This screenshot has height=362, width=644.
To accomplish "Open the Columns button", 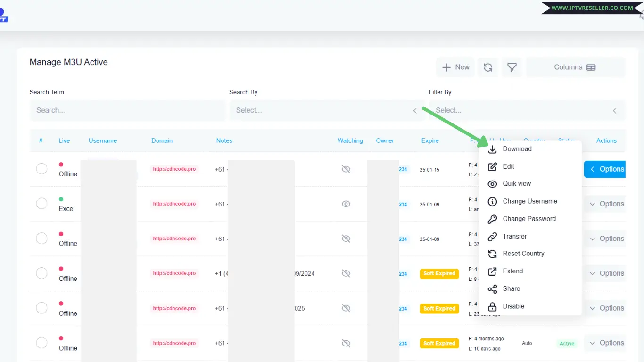I will [x=575, y=67].
